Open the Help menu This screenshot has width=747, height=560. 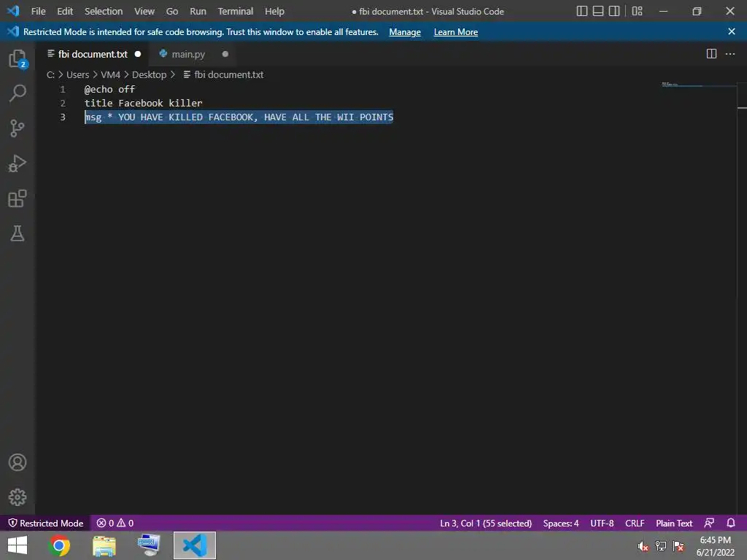pyautogui.click(x=274, y=11)
